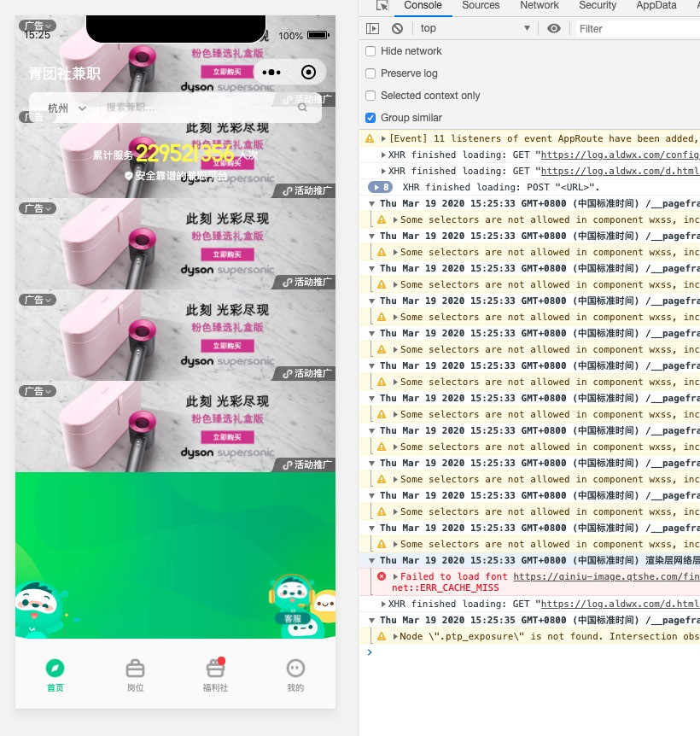Tap the 首页 compass tab icon
This screenshot has width=700, height=736.
coord(55,668)
